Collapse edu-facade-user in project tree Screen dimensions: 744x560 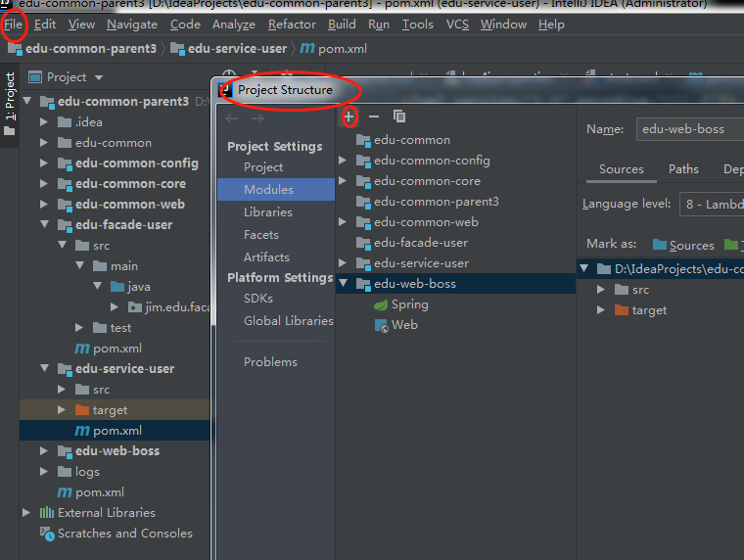click(x=45, y=224)
